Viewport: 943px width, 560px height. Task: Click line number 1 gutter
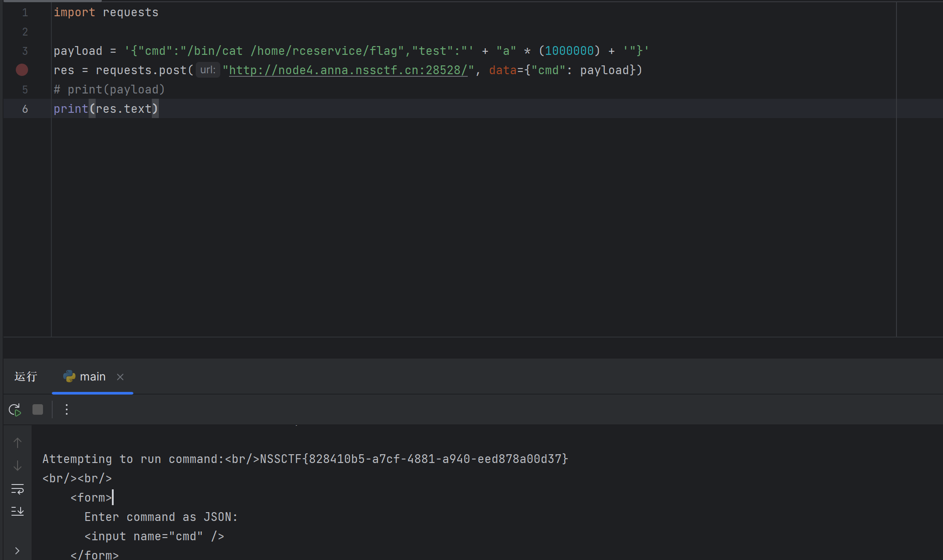[25, 13]
